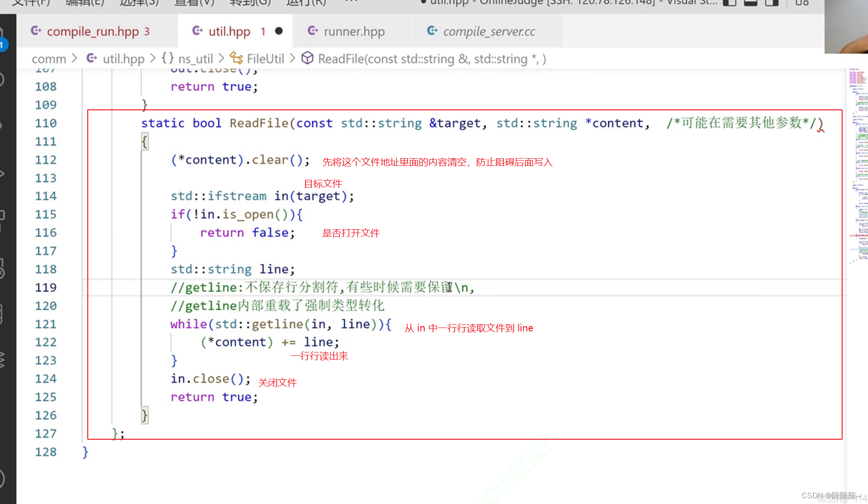Screen dimensions: 868x504
Task: Click the ReadFile function name on line 110
Action: pyautogui.click(x=259, y=123)
